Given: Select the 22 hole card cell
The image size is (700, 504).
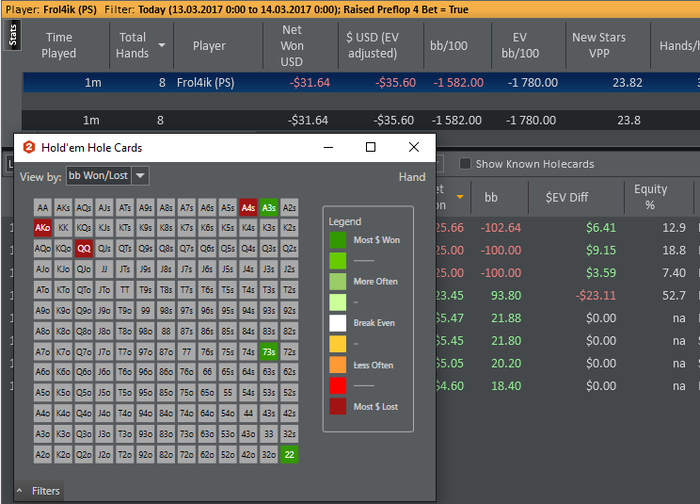Looking at the screenshot, I should point(289,454).
